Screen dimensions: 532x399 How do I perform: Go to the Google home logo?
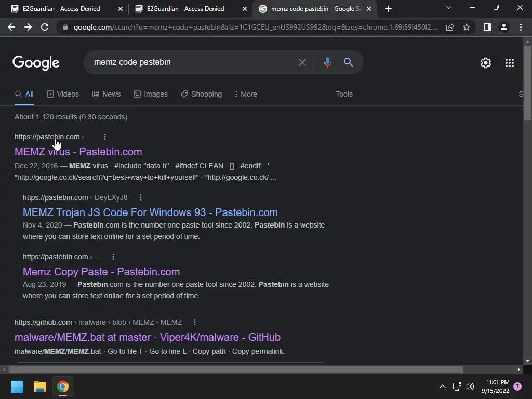coord(36,63)
